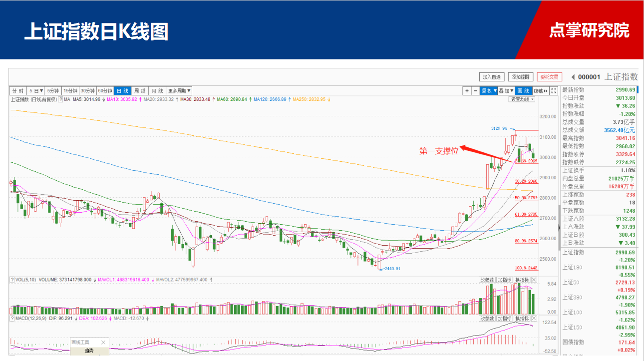The image size is (644, 361).
Task: Zoom out chart with minus button
Action: (x=475, y=91)
